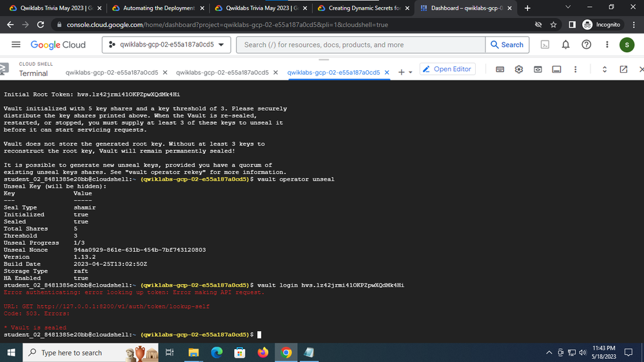Open Windows notification center

coord(629,352)
